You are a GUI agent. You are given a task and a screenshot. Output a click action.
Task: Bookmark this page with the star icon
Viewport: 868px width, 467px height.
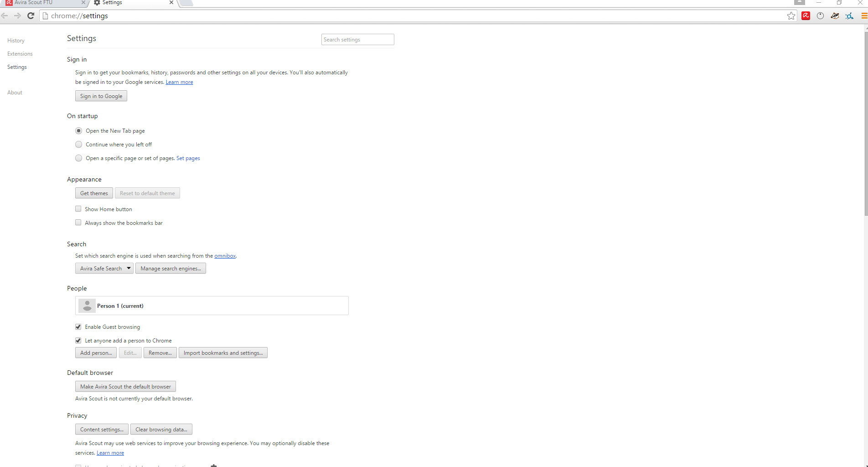point(791,16)
